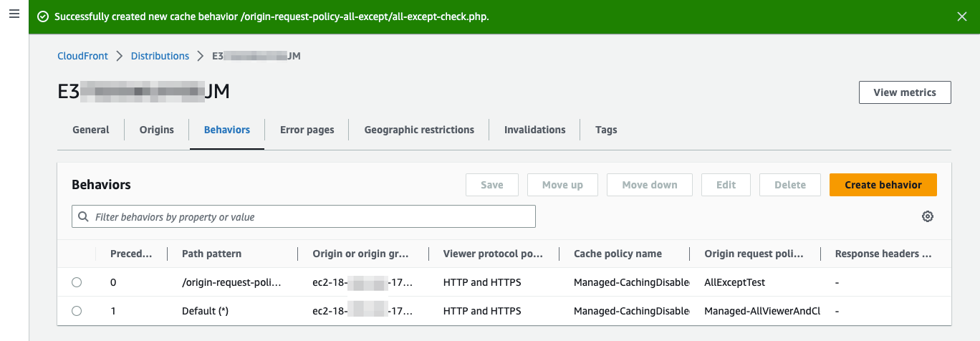980x341 pixels.
Task: Dismiss the success notification banner
Action: click(962, 16)
